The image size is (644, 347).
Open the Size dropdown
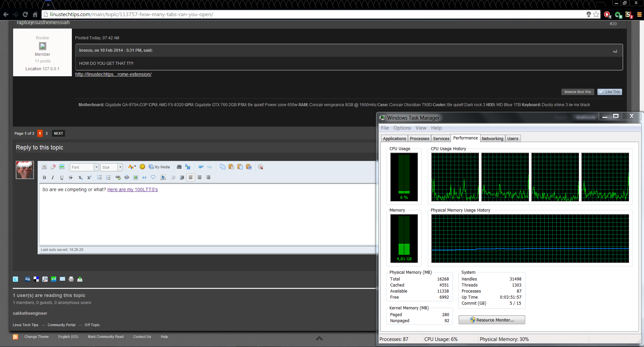[x=111, y=167]
